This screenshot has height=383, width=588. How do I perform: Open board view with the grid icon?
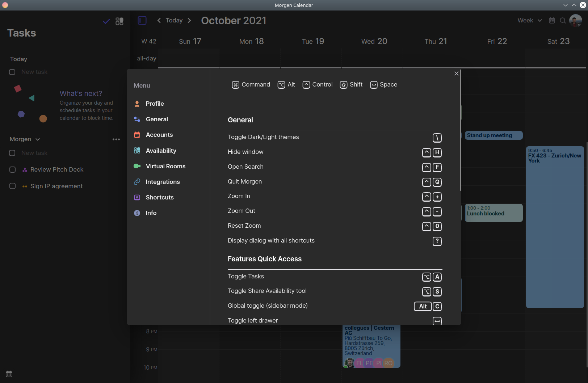pyautogui.click(x=119, y=21)
